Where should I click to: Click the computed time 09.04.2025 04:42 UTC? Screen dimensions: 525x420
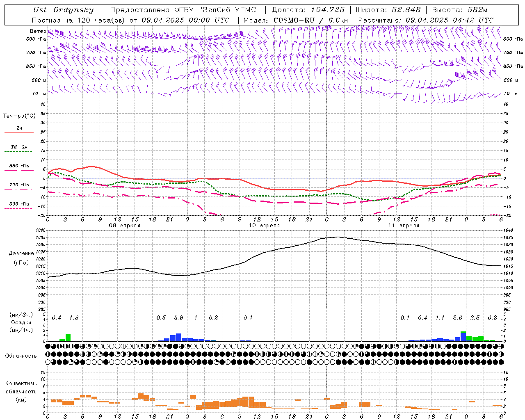450,20
